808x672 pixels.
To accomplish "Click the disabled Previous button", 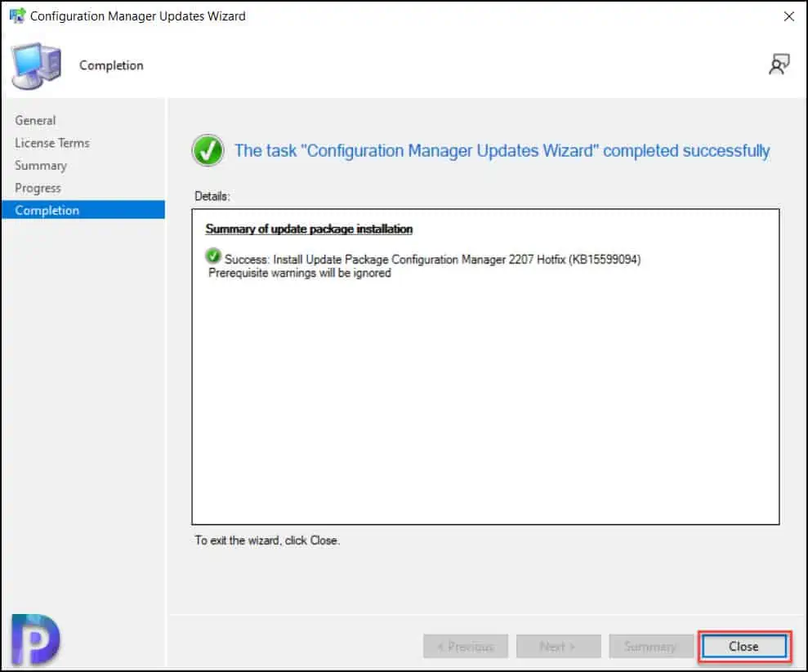I will [x=466, y=646].
